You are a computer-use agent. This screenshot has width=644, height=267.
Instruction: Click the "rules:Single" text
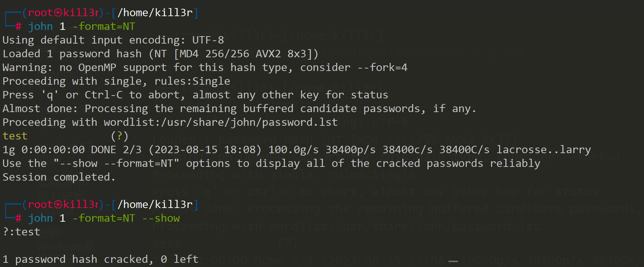pyautogui.click(x=192, y=81)
